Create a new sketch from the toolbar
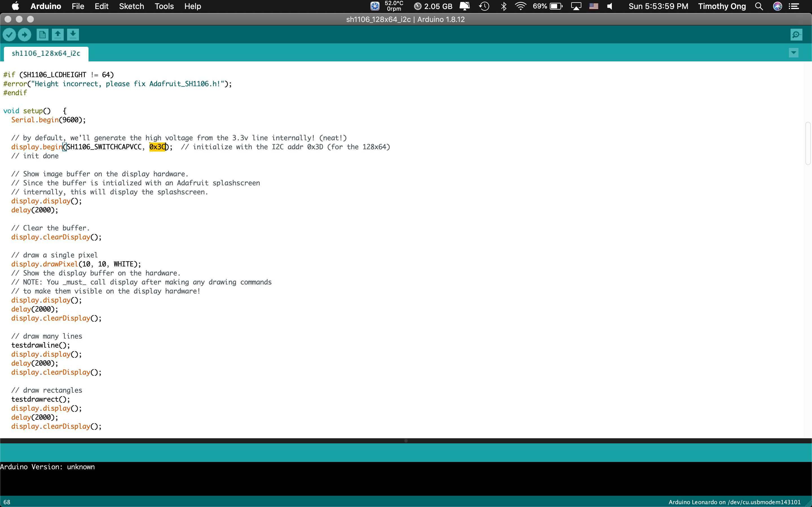The image size is (812, 507). point(42,35)
